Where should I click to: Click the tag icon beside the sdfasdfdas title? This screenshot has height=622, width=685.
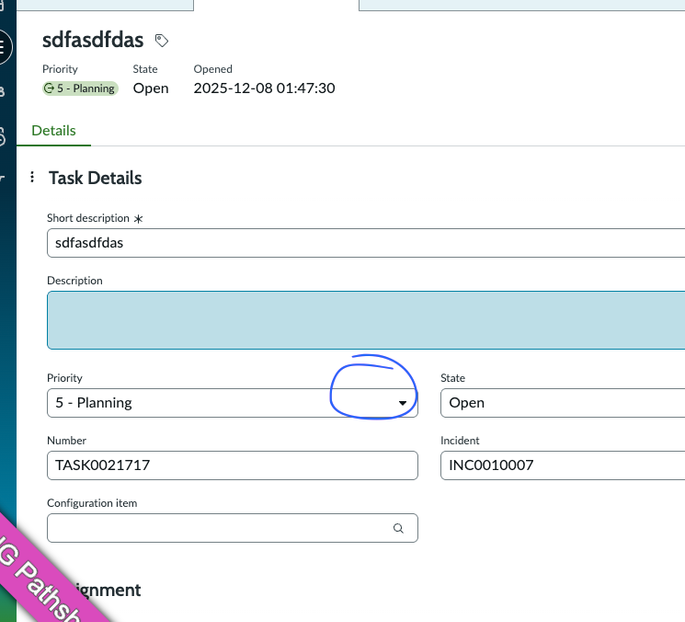coord(162,41)
